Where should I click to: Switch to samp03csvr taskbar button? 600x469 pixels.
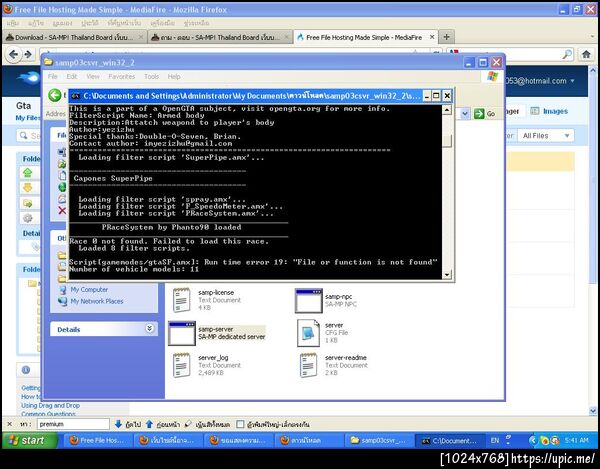[378, 440]
